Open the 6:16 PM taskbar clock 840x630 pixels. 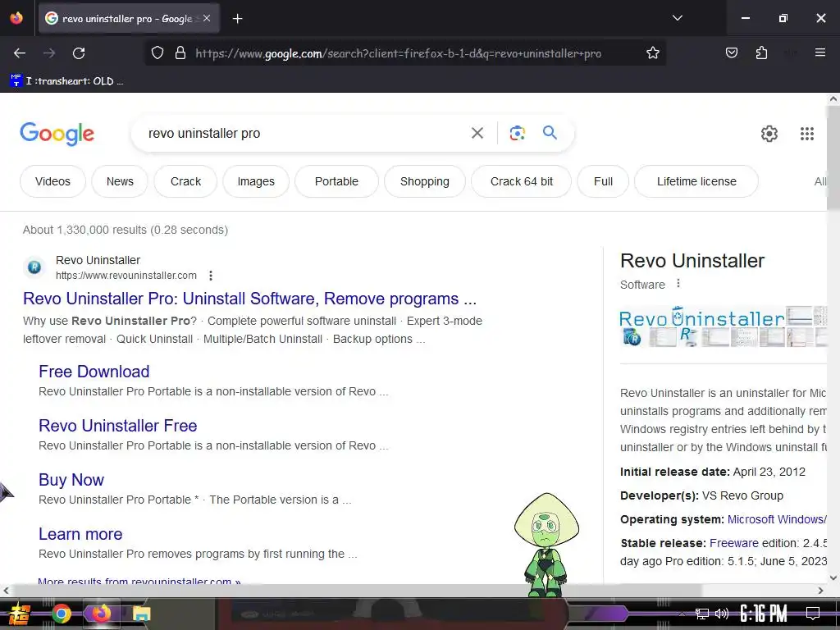pos(764,614)
